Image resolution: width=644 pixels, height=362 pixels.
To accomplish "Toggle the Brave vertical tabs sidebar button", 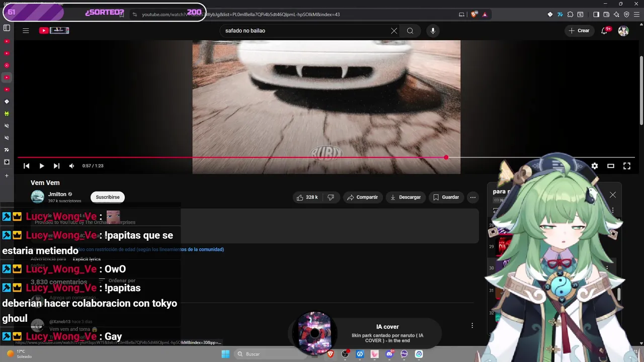I will point(7,28).
